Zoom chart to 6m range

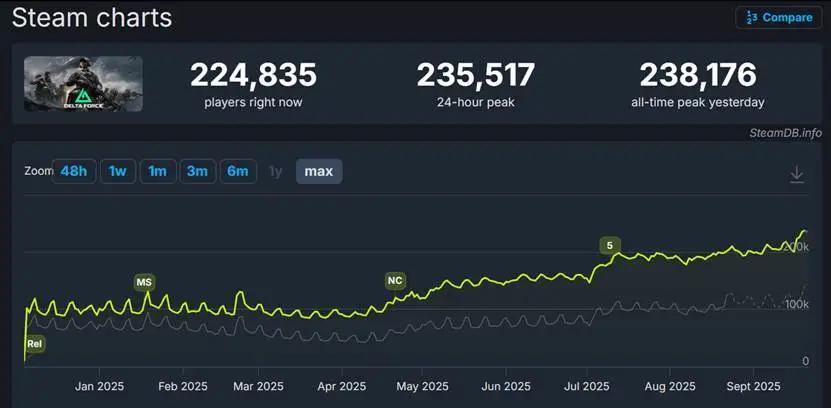238,171
